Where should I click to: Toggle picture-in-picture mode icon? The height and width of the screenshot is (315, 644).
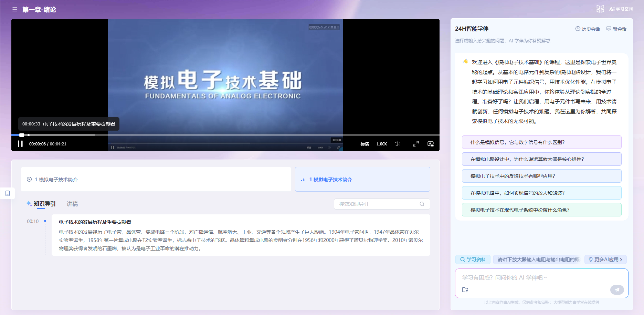[430, 144]
